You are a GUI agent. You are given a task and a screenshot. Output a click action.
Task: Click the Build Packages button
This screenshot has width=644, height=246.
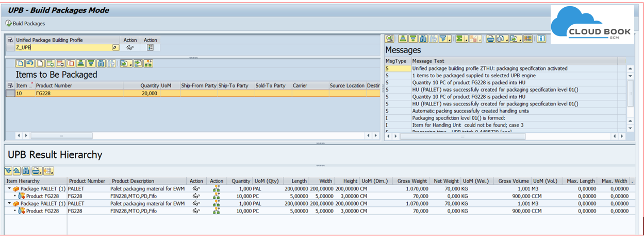tap(25, 23)
